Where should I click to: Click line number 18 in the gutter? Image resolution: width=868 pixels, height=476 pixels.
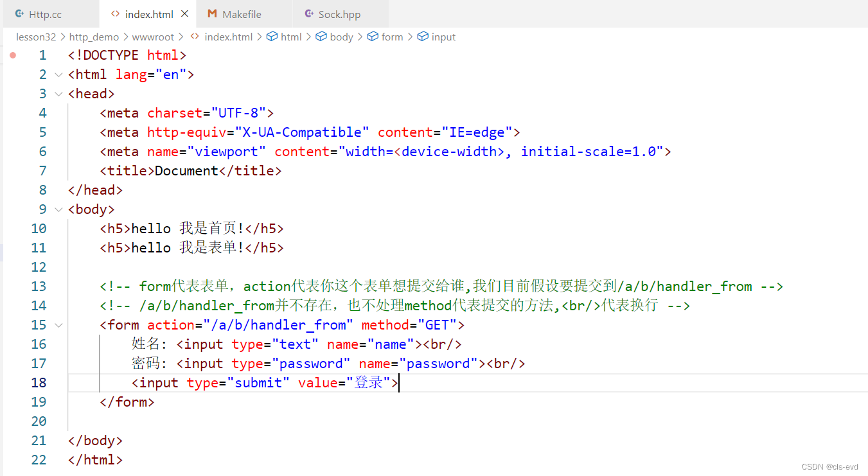(x=39, y=383)
